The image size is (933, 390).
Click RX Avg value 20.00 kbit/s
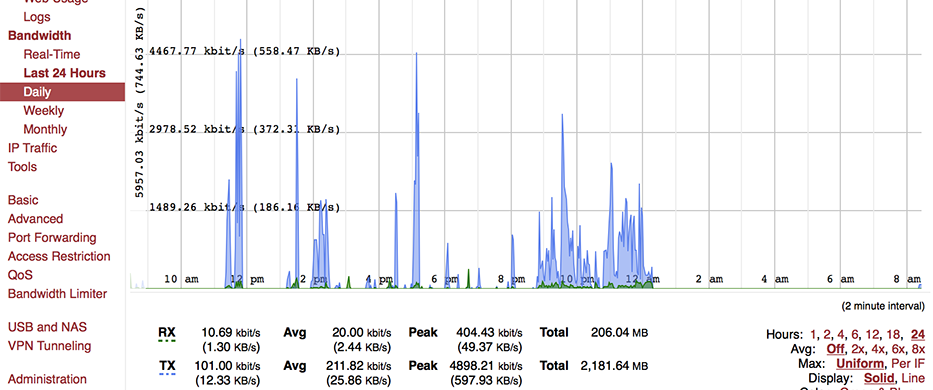point(361,332)
